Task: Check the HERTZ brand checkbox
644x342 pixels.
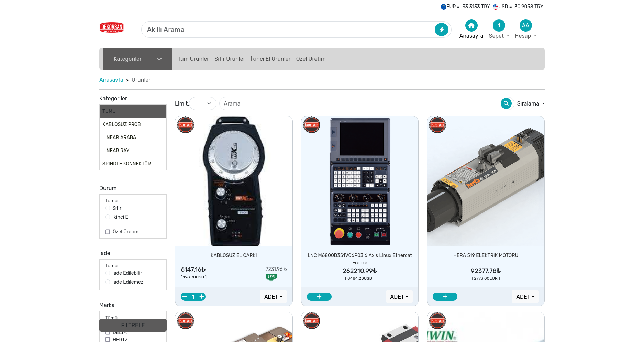Action: point(108,340)
